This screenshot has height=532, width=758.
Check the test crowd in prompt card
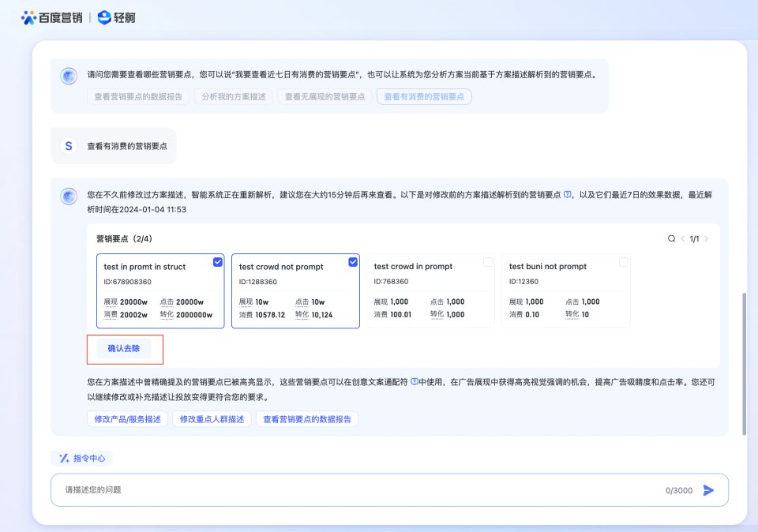click(488, 261)
